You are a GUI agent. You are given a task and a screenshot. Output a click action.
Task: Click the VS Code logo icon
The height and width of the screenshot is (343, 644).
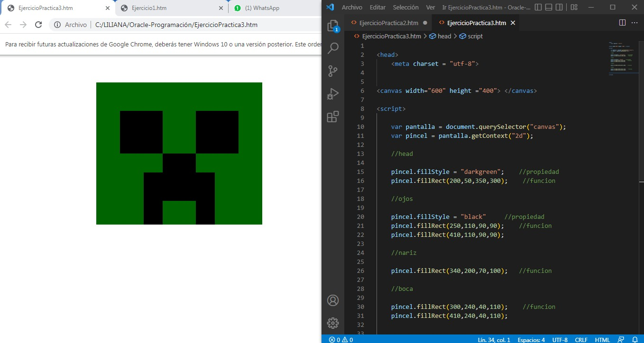click(331, 7)
